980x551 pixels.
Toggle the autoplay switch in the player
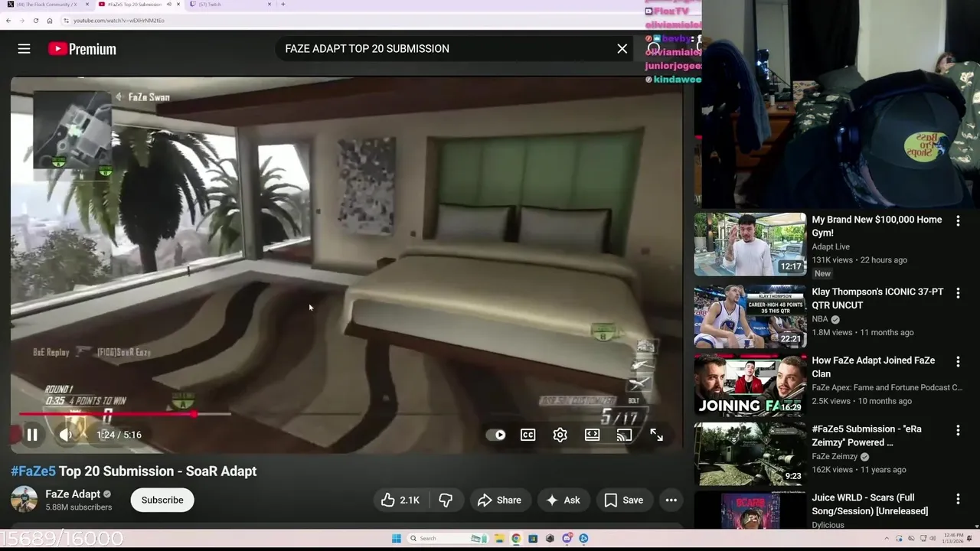[x=496, y=435]
